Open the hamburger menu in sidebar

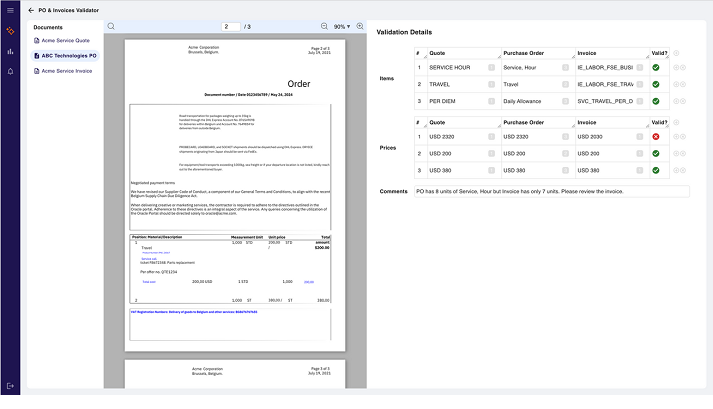tap(10, 9)
